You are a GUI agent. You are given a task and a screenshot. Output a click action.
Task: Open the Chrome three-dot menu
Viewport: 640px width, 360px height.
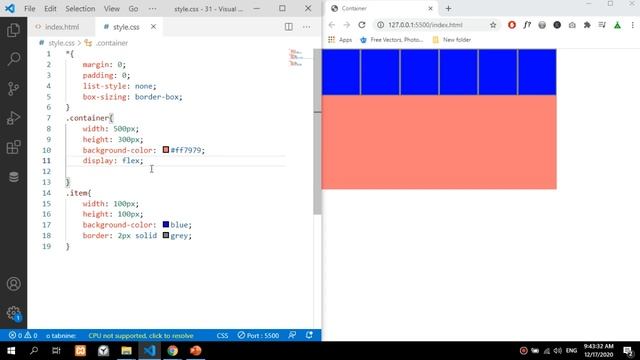(633, 25)
